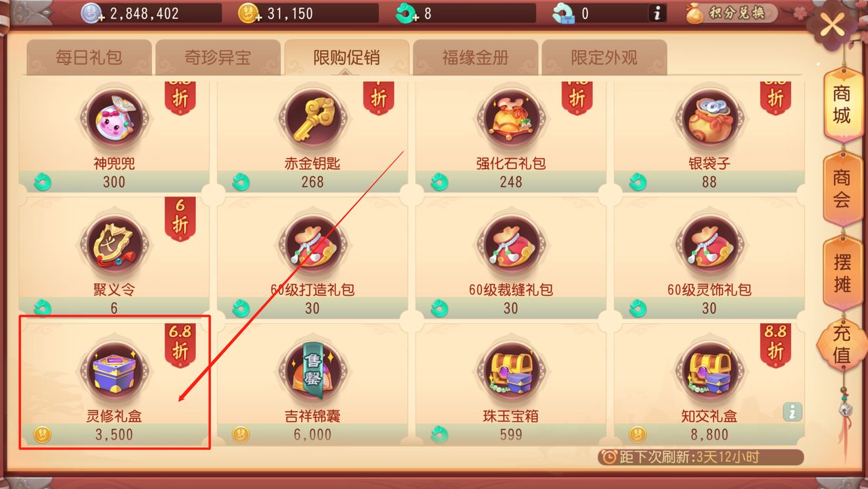Go to the 摆摊 stall section
The image size is (868, 489).
(x=842, y=273)
